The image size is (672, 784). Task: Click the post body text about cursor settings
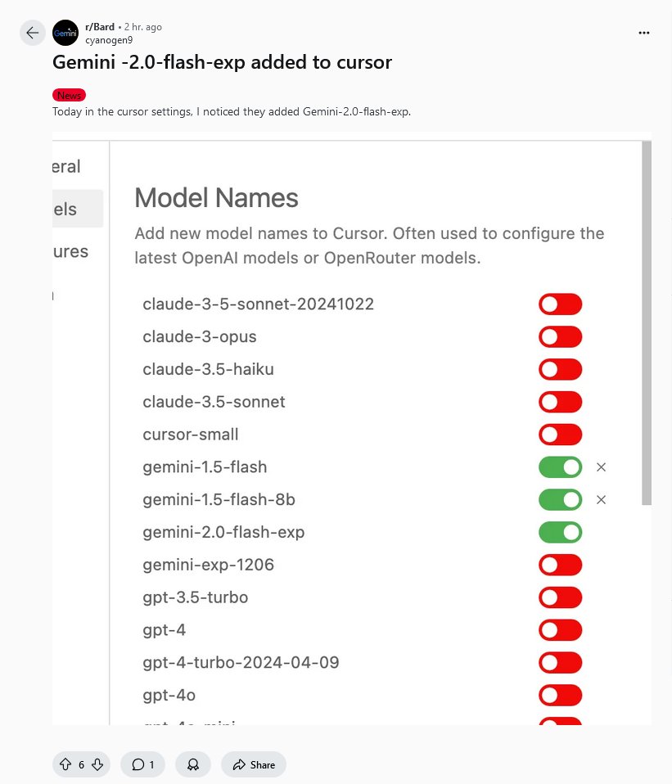(x=232, y=111)
